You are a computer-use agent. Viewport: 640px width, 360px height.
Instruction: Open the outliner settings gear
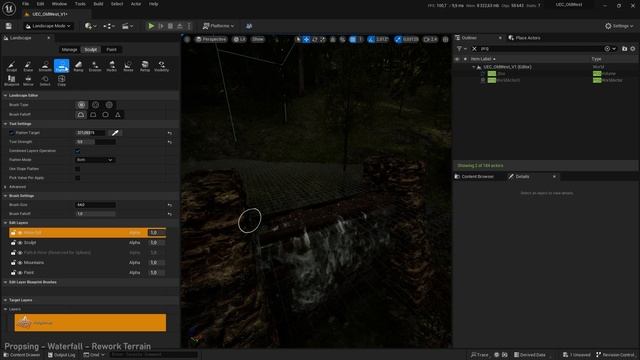coord(633,49)
